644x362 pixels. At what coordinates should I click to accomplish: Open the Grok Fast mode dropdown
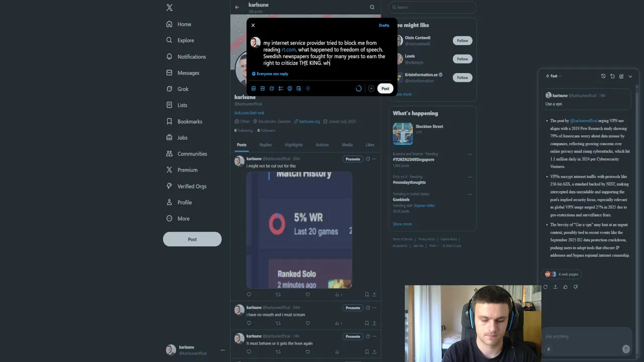point(553,76)
